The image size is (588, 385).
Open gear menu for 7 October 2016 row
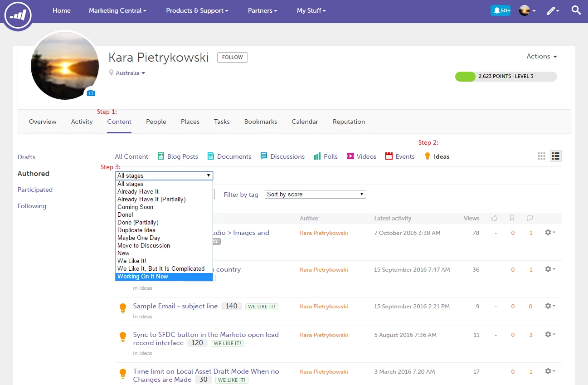pos(550,232)
